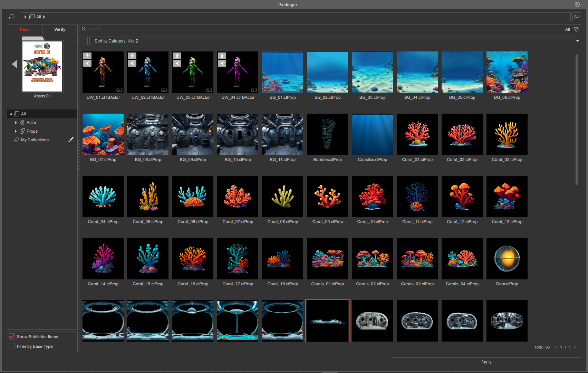The image size is (588, 373).
Task: Click the arrow icon on UW_03 thumbnail
Action: tap(177, 63)
